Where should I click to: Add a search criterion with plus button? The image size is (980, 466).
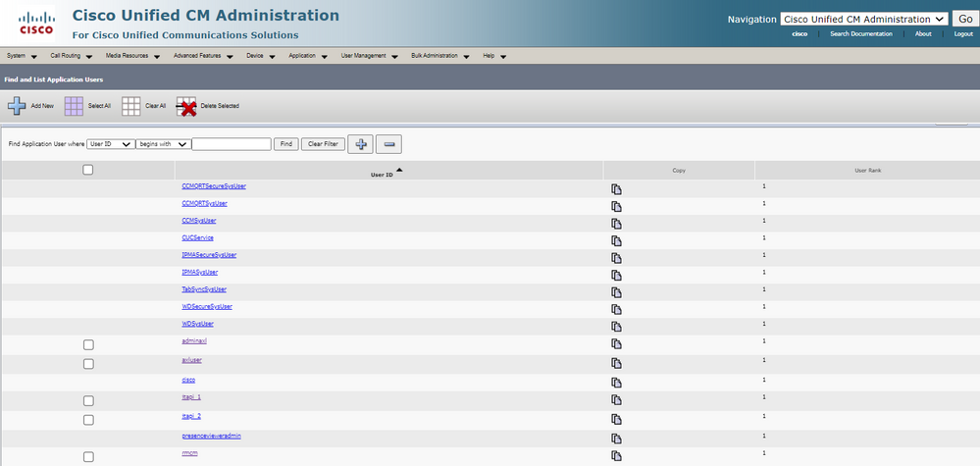click(360, 144)
